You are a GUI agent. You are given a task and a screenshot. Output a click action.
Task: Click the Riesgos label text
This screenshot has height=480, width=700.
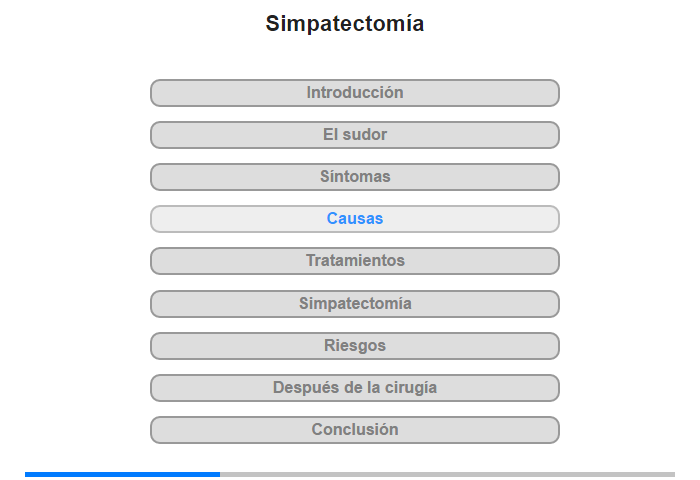[355, 346]
